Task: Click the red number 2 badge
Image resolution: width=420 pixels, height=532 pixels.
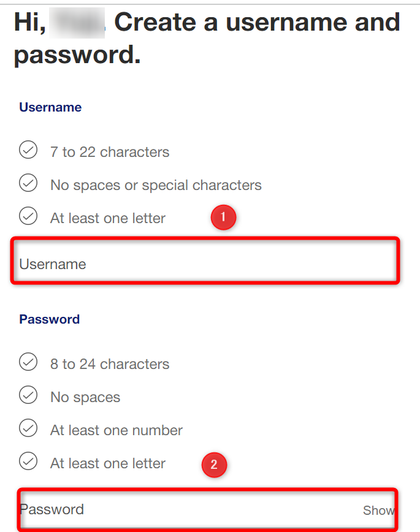Action: 214,465
